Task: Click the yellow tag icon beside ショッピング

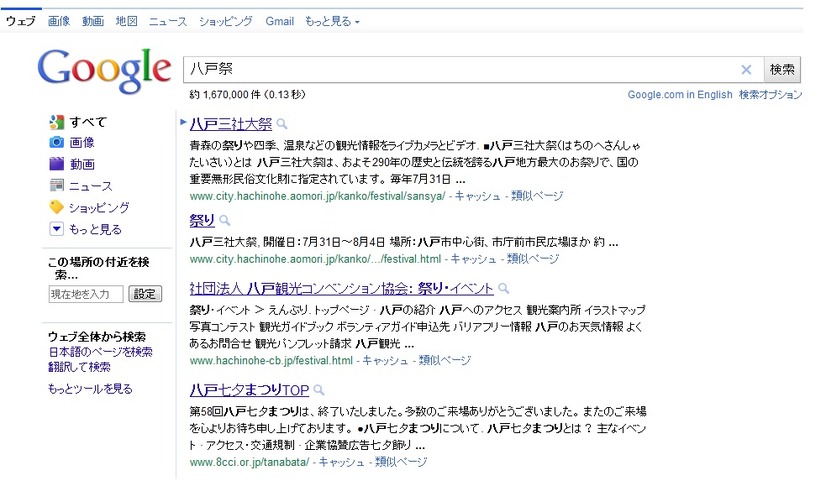Action: 56,207
